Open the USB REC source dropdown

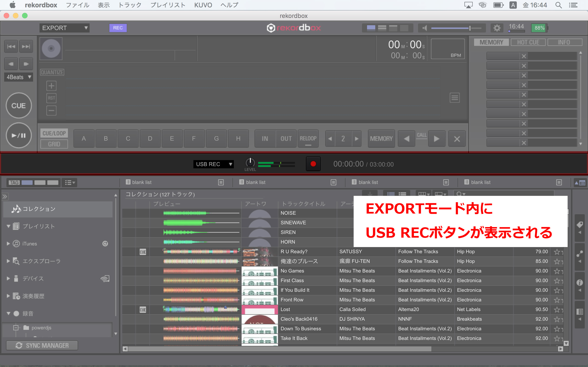tap(213, 164)
